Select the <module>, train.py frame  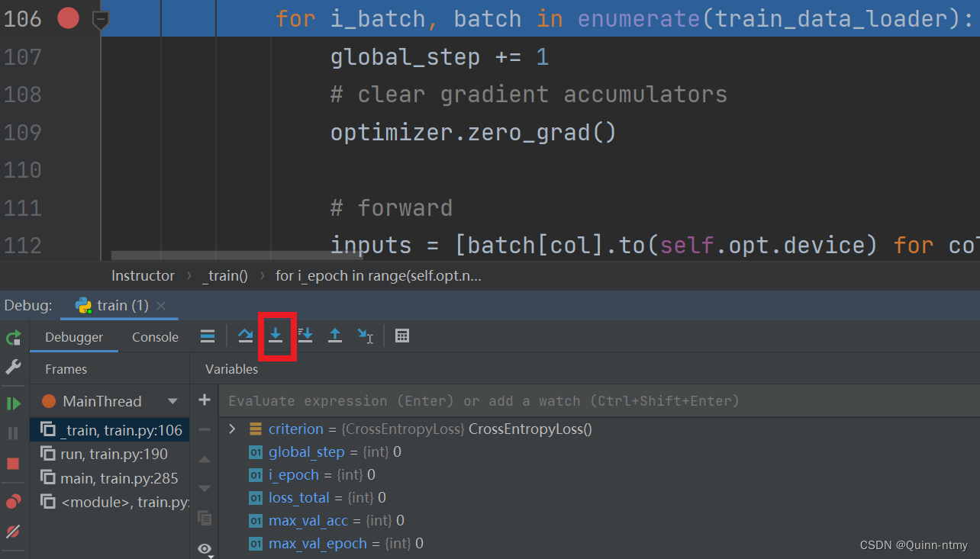pos(110,502)
